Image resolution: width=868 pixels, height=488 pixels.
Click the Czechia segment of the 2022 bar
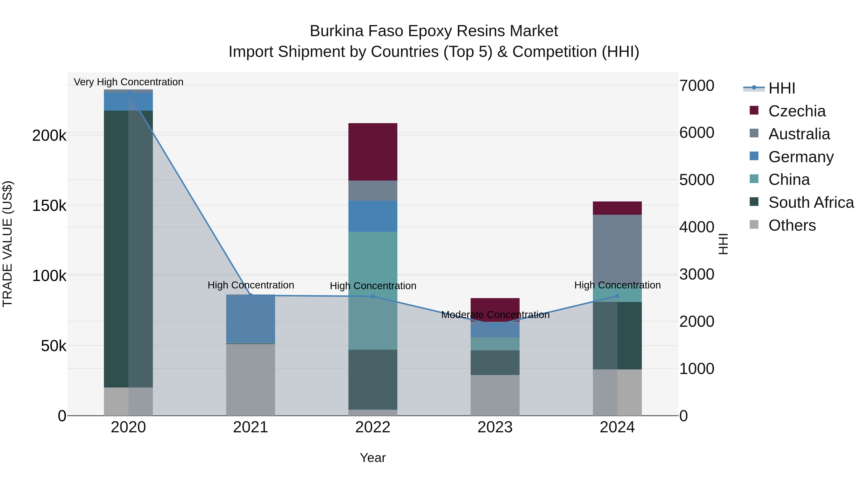[373, 152]
